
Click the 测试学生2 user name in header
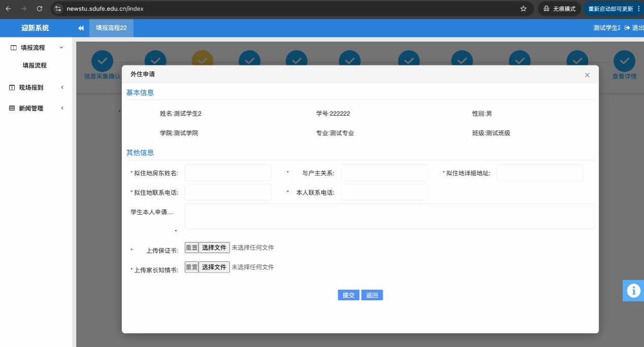click(607, 28)
